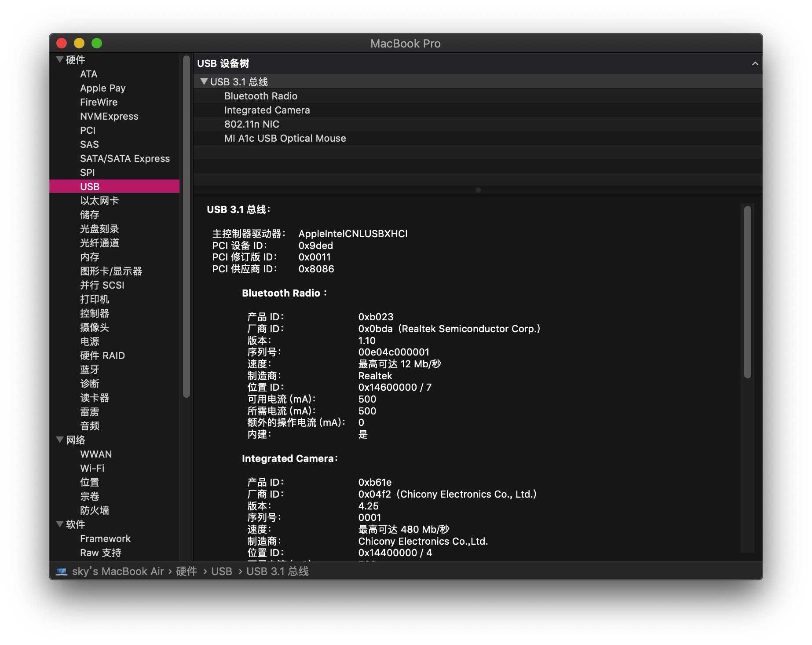Screen dimensions: 812x645
Task: Click USB breadcrumb in the path bar
Action: tap(222, 571)
